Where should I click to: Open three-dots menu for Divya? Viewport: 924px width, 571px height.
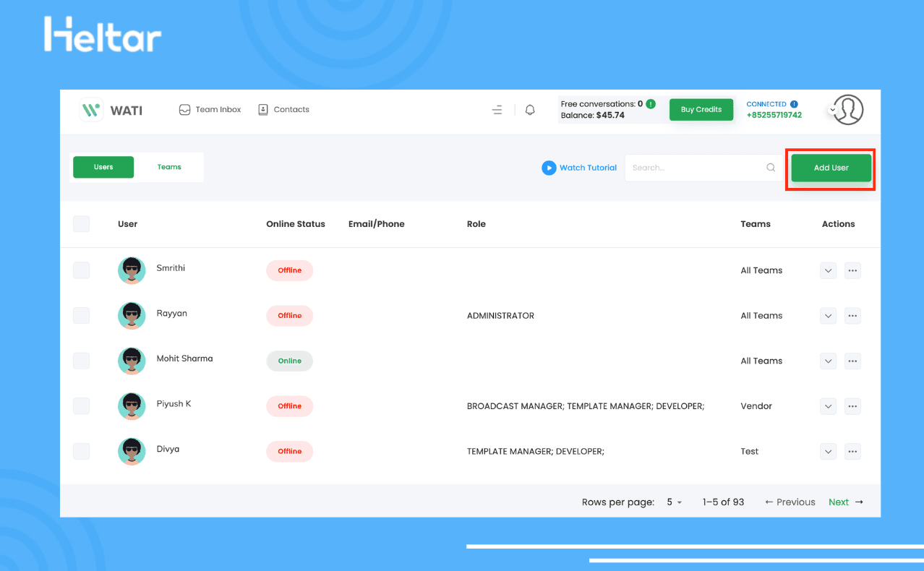coord(852,452)
